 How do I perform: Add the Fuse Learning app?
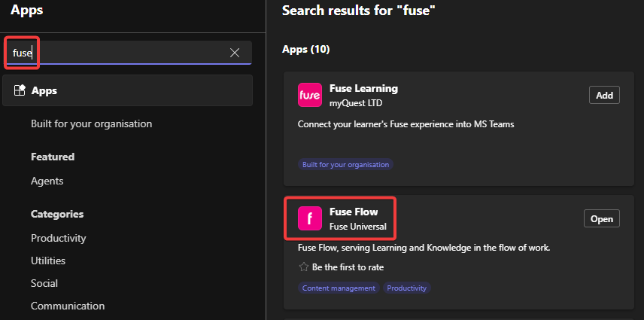click(604, 96)
